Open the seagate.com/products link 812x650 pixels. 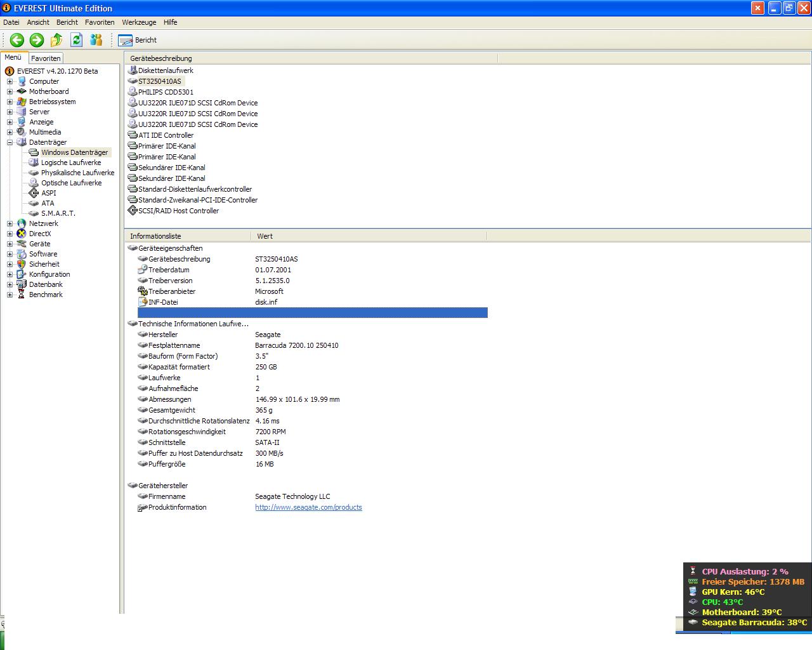pos(308,507)
